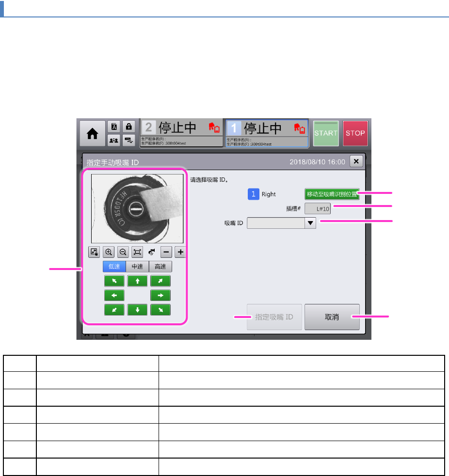Select 高速 jog speed
Viewport: 449px width, 476px height.
(x=160, y=267)
